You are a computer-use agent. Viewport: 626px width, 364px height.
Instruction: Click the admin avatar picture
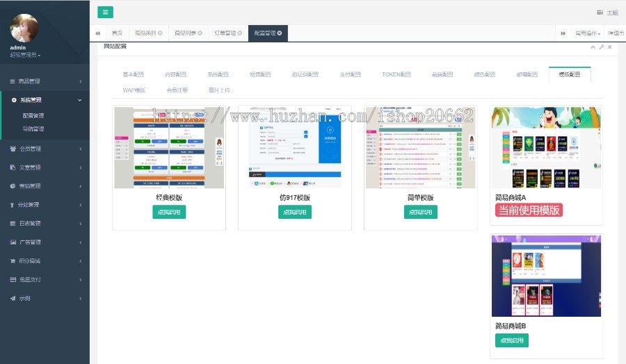24,28
